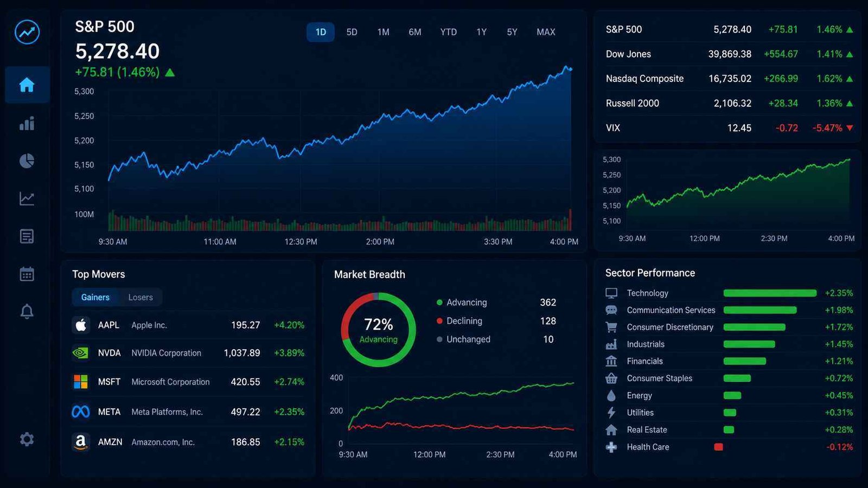Click the Industrials factory icon
Image resolution: width=868 pixels, height=488 pixels.
coord(611,344)
